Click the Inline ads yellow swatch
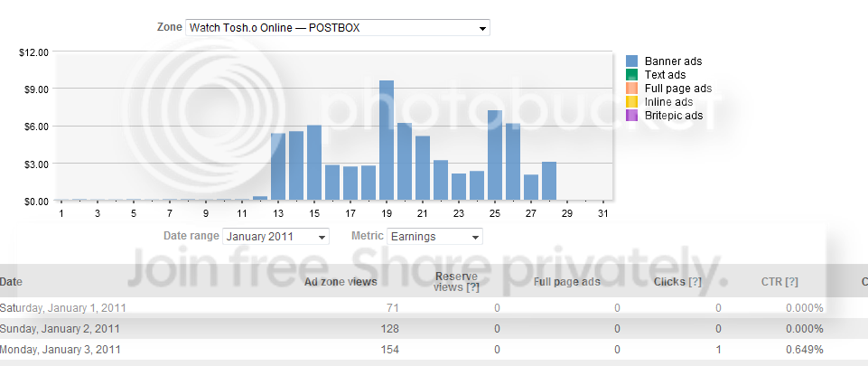 coord(632,102)
